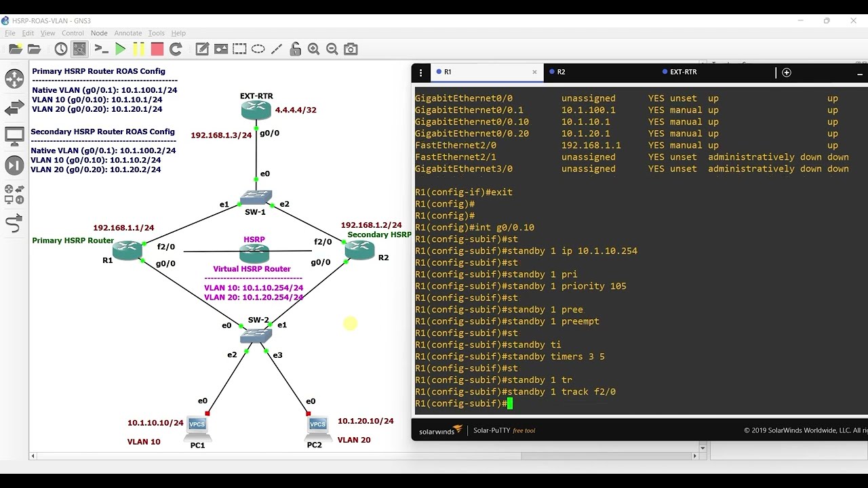Open the Node menu
This screenshot has height=488, width=868.
(99, 33)
